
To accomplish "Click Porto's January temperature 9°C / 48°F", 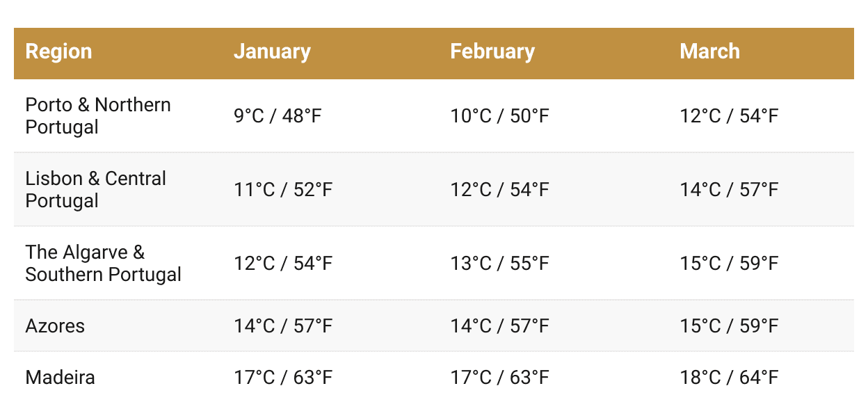I will coord(278,116).
